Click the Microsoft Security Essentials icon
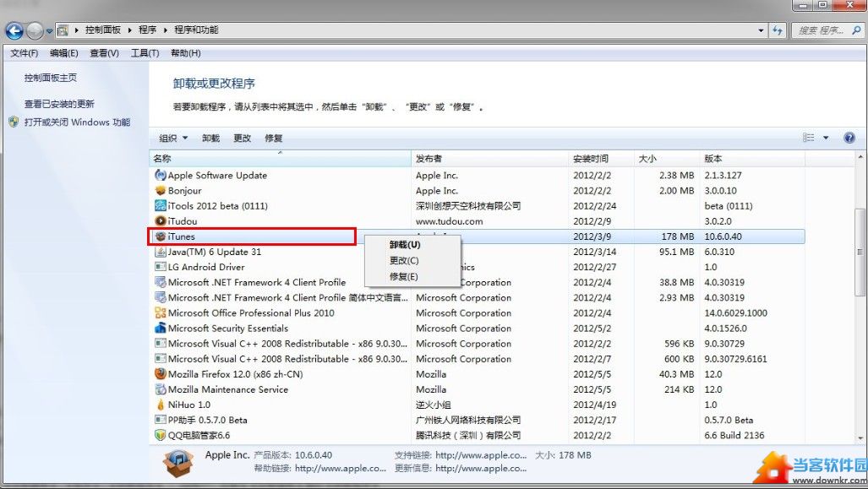Viewport: 868px width, 489px height. tap(160, 329)
